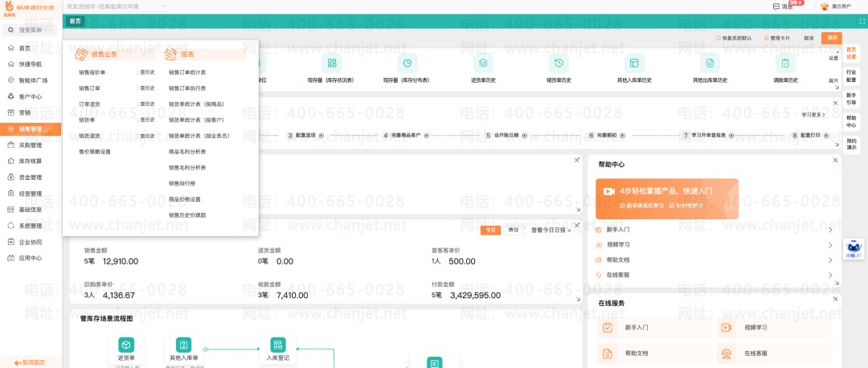Open 销售报价单 in submenu

[x=92, y=72]
